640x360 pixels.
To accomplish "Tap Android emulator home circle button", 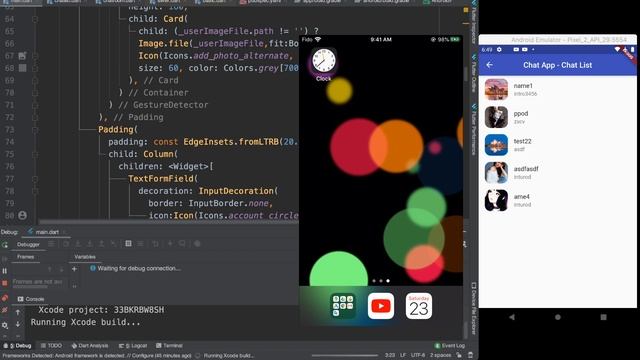I will [x=558, y=317].
